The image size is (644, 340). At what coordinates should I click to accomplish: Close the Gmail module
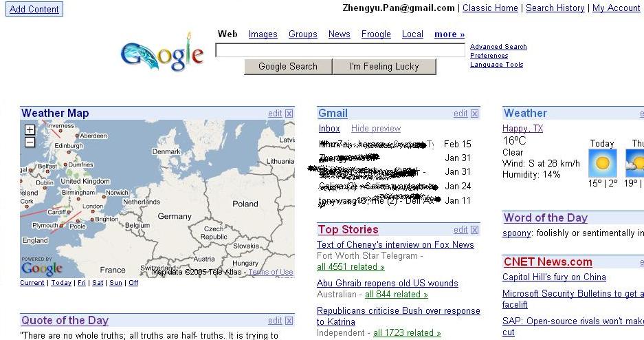click(x=475, y=114)
